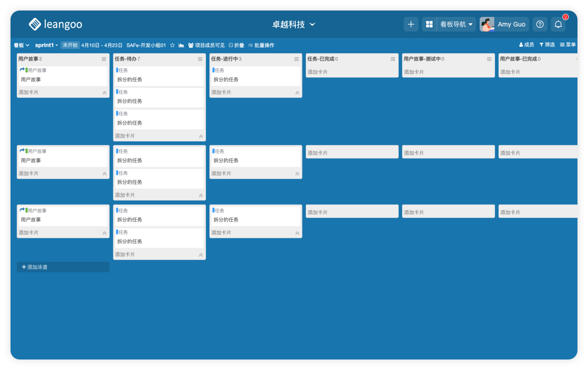Image resolution: width=588 pixels, height=370 pixels.
Task: Click 添加泳道 button
Action: 63,267
